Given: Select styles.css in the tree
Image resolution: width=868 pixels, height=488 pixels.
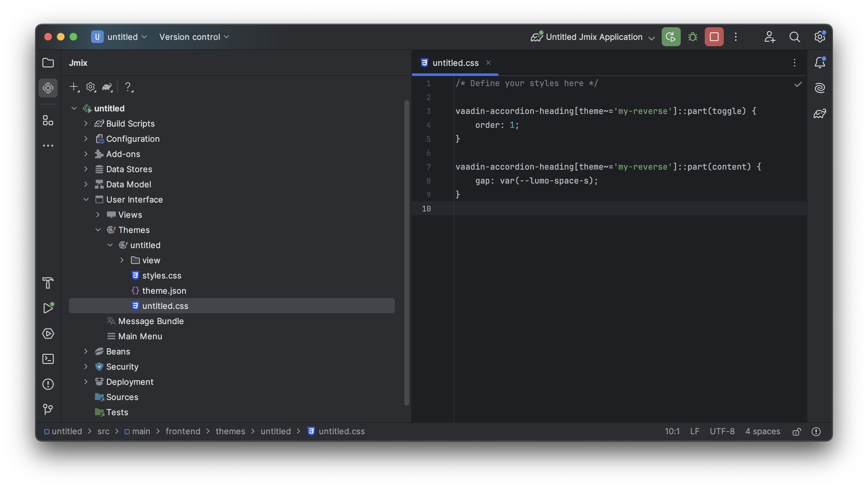Looking at the screenshot, I should point(232,275).
